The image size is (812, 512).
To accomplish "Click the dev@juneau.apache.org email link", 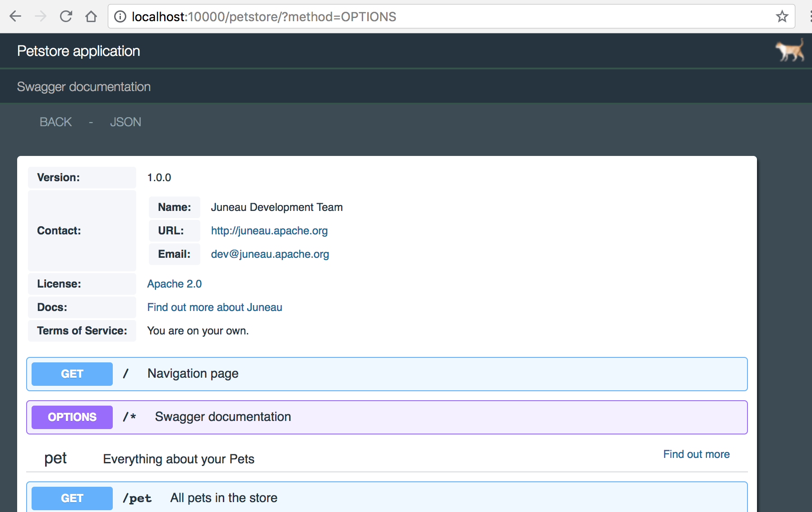I will point(270,254).
